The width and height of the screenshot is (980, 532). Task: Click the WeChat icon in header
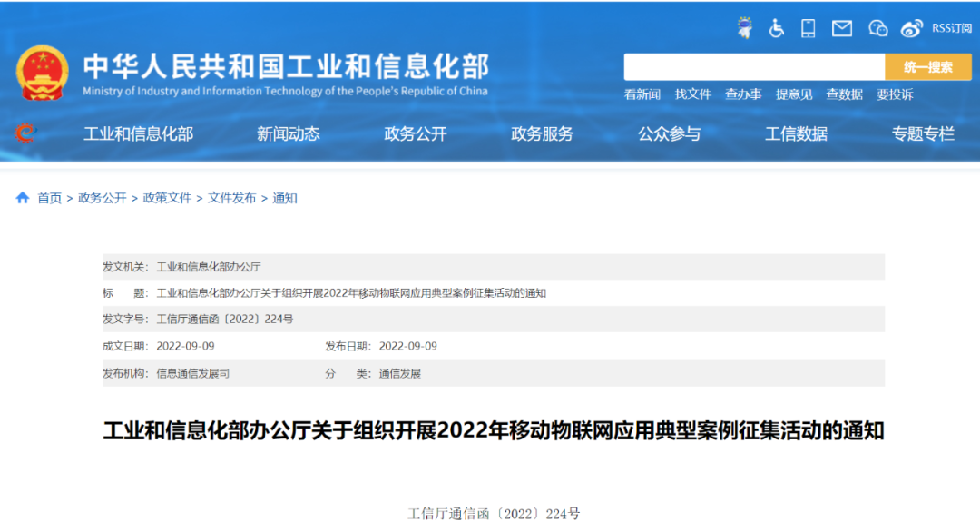(x=877, y=28)
